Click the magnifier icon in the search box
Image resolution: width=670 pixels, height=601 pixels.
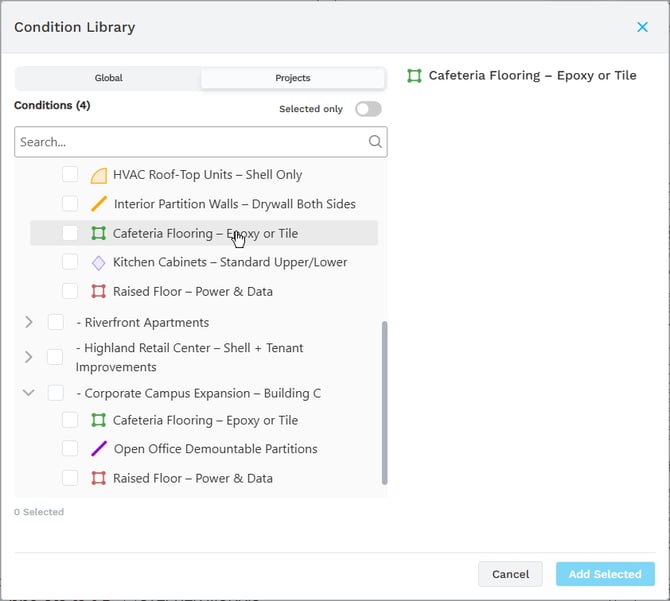tap(375, 142)
